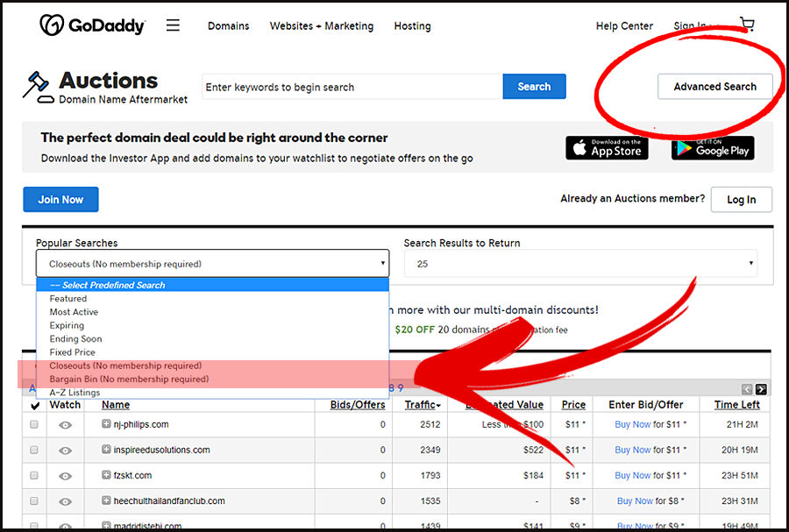Click the '$20 OFF' discount text
The width and height of the screenshot is (789, 532).
[415, 330]
